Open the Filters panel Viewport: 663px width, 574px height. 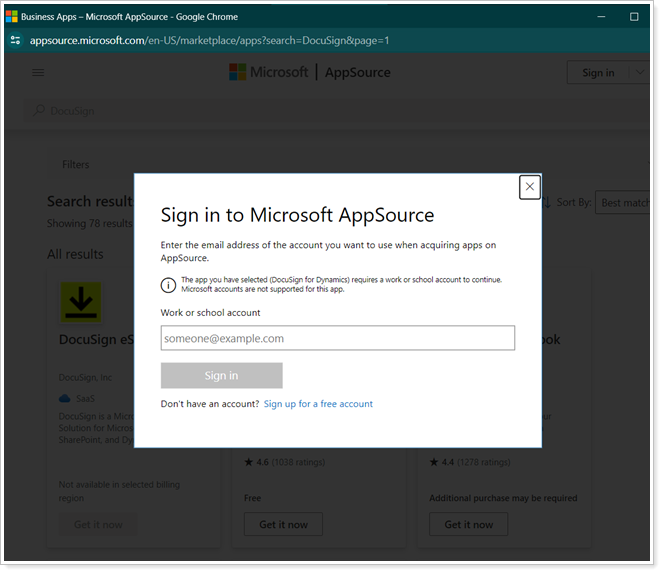pyautogui.click(x=76, y=164)
